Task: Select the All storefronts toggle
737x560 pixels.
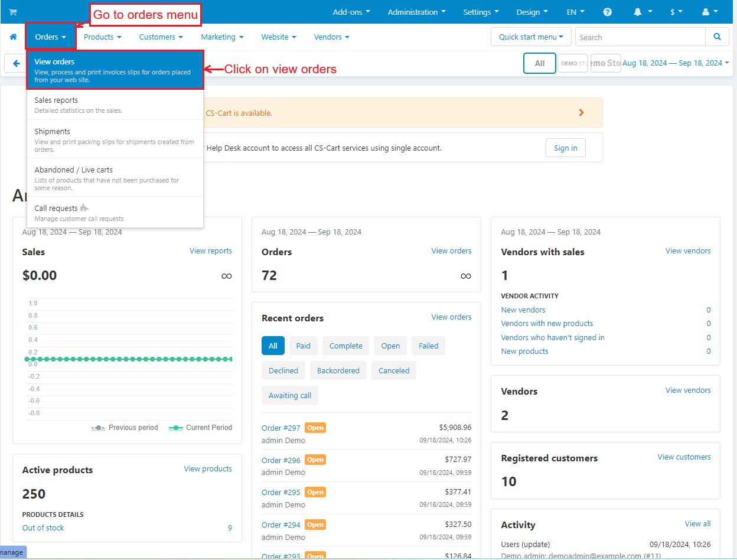Action: coord(540,63)
